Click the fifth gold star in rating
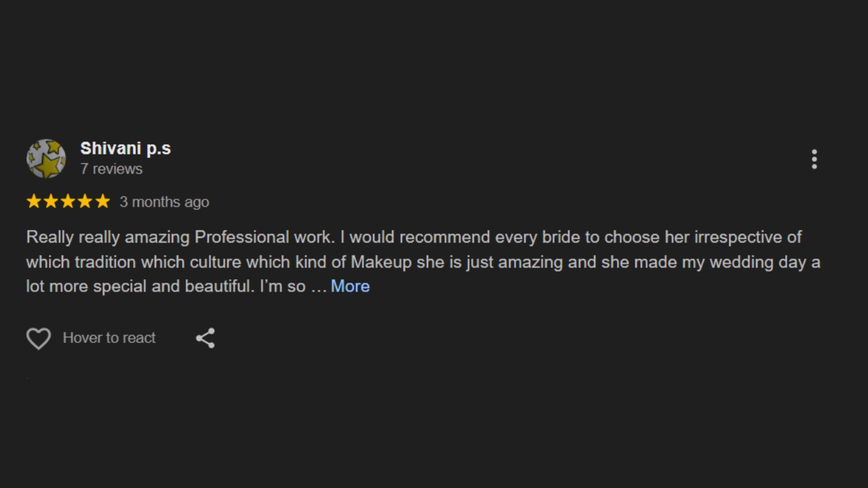 coord(102,201)
